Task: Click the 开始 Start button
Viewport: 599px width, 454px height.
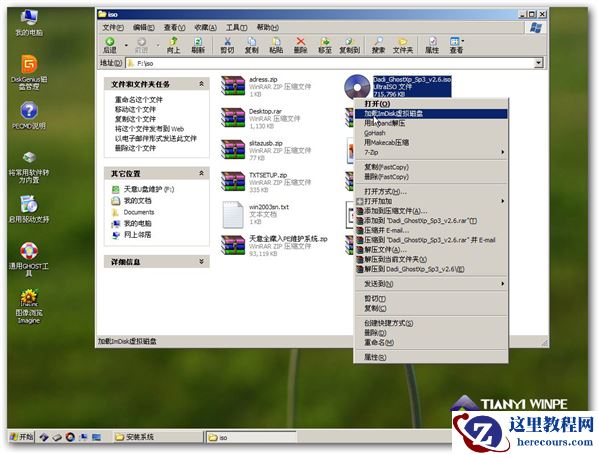Action: coord(21,436)
